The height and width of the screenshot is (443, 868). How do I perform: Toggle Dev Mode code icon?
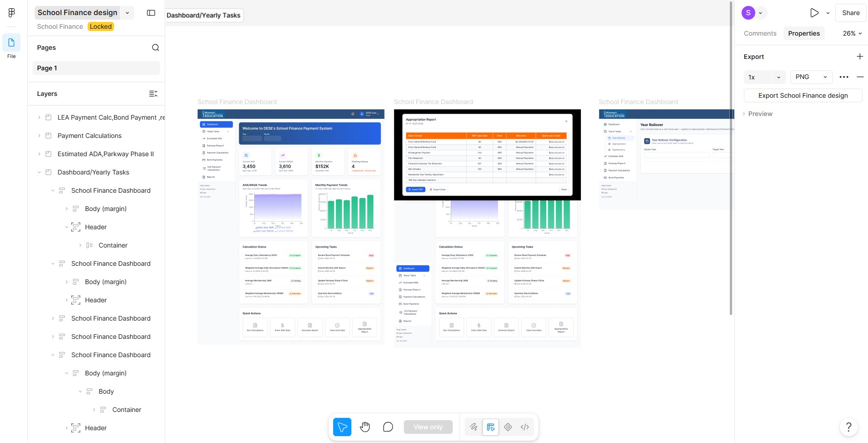[525, 427]
